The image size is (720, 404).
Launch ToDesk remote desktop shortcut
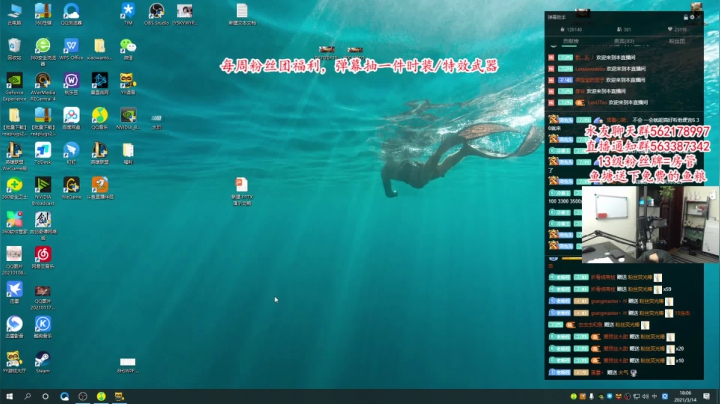(43, 153)
